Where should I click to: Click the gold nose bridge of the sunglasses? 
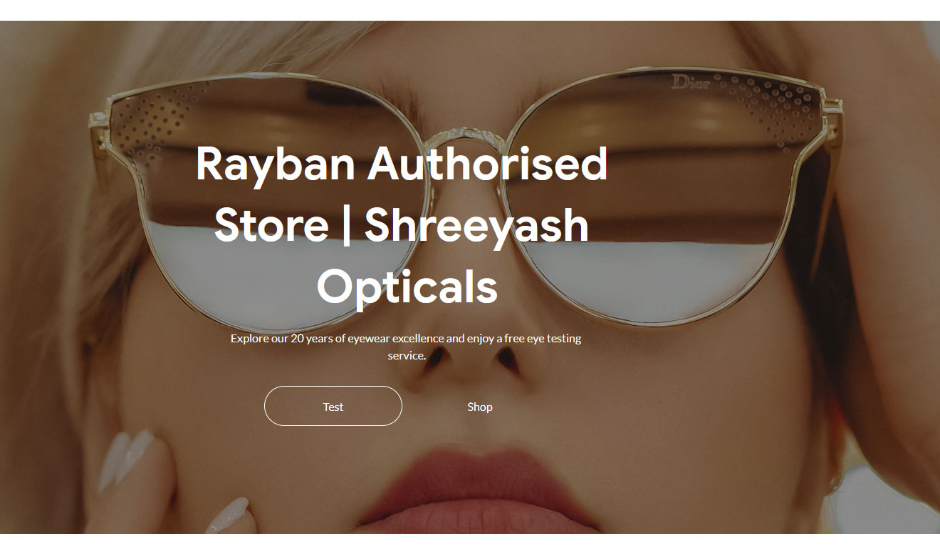[x=466, y=137]
